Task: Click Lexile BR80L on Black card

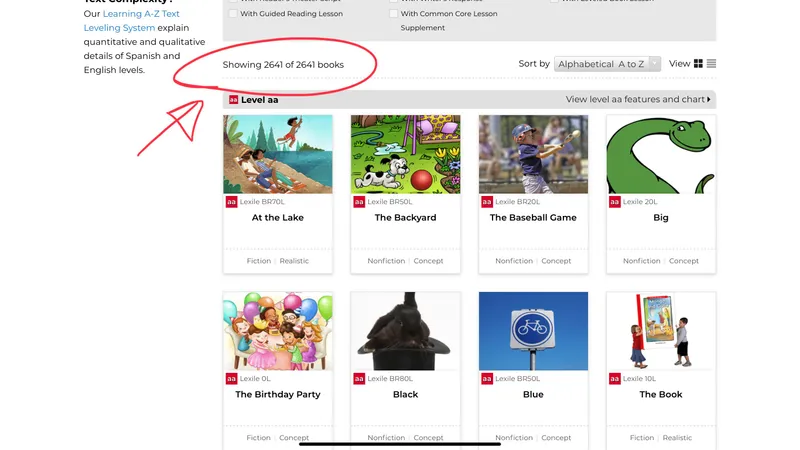Action: pos(390,379)
